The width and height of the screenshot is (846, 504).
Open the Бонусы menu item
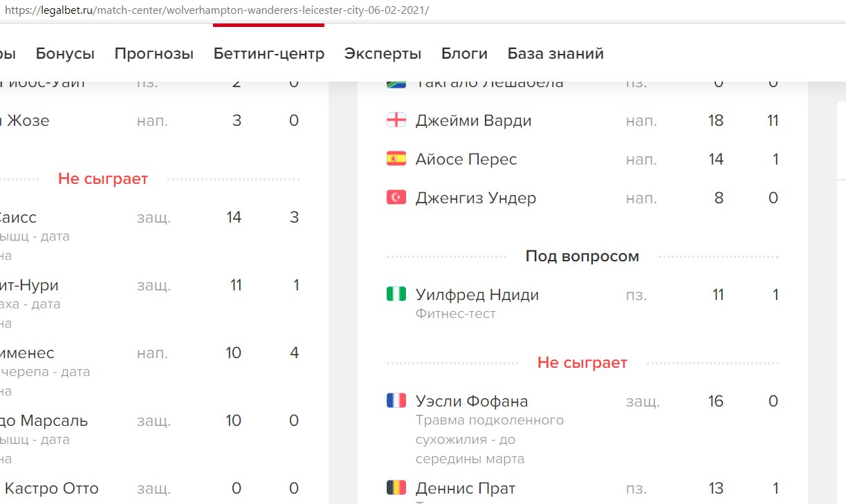65,54
